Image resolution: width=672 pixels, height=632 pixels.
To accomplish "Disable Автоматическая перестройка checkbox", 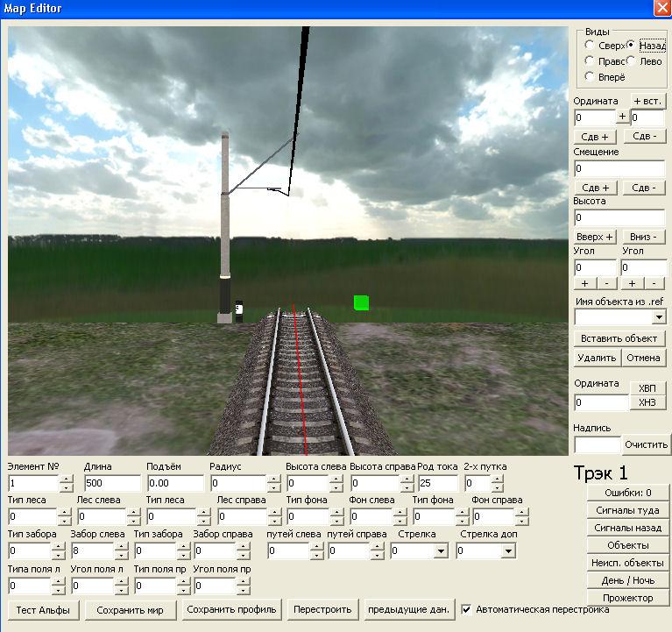I will tap(467, 609).
